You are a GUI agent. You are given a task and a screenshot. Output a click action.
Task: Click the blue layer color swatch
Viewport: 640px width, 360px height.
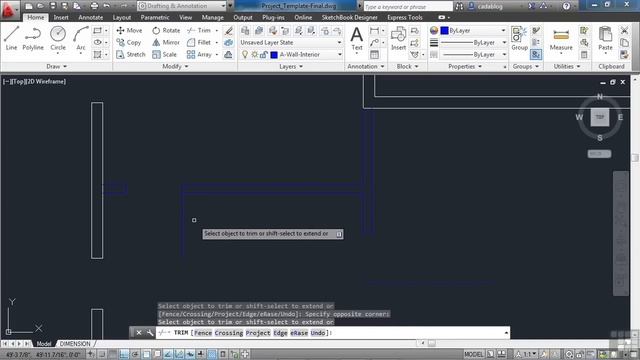click(x=274, y=54)
